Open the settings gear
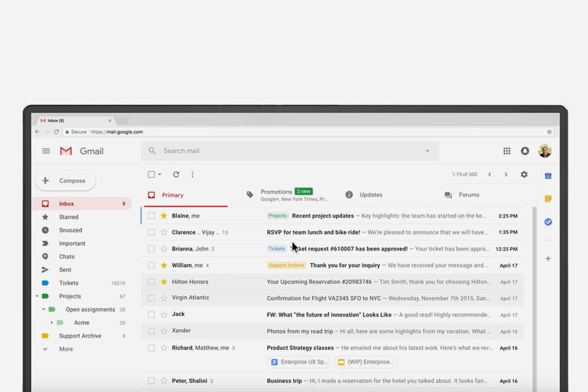The image size is (588, 392). pyautogui.click(x=524, y=175)
